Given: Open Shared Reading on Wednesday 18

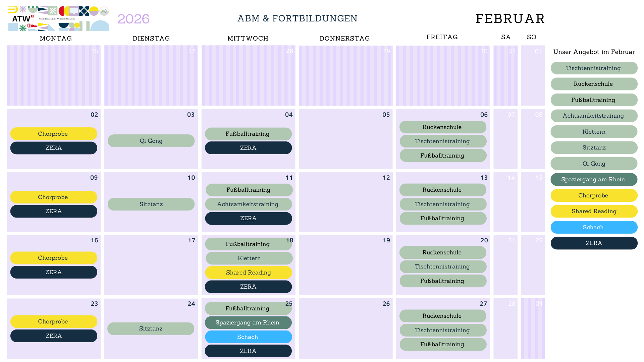Looking at the screenshot, I should coord(248,273).
